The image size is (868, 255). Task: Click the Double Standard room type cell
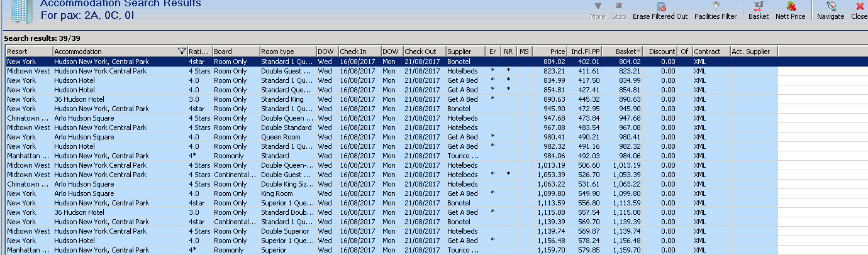pyautogui.click(x=288, y=127)
